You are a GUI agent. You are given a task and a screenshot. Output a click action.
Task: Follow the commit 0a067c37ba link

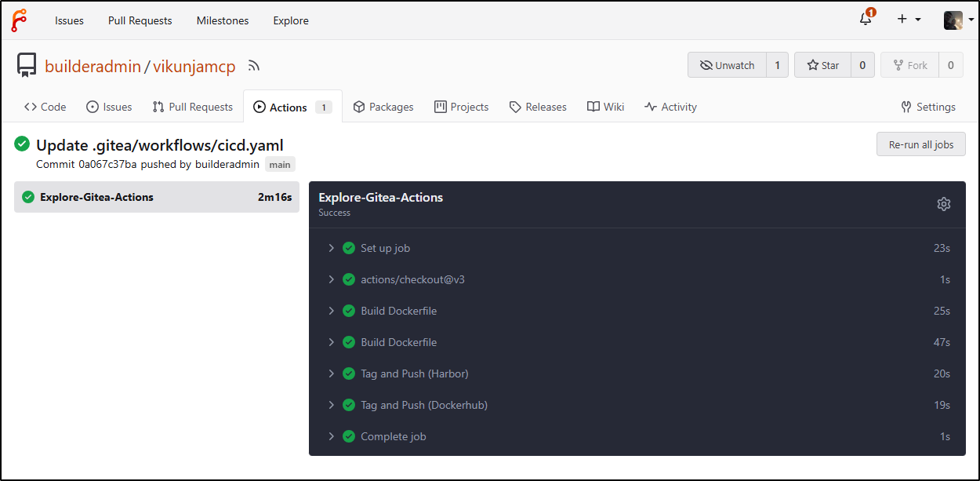click(x=107, y=164)
